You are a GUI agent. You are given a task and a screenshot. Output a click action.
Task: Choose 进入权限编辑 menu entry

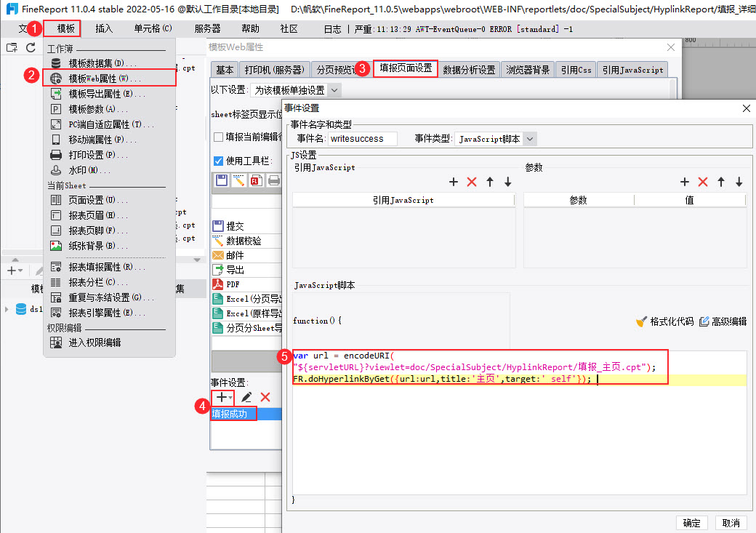(x=109, y=342)
